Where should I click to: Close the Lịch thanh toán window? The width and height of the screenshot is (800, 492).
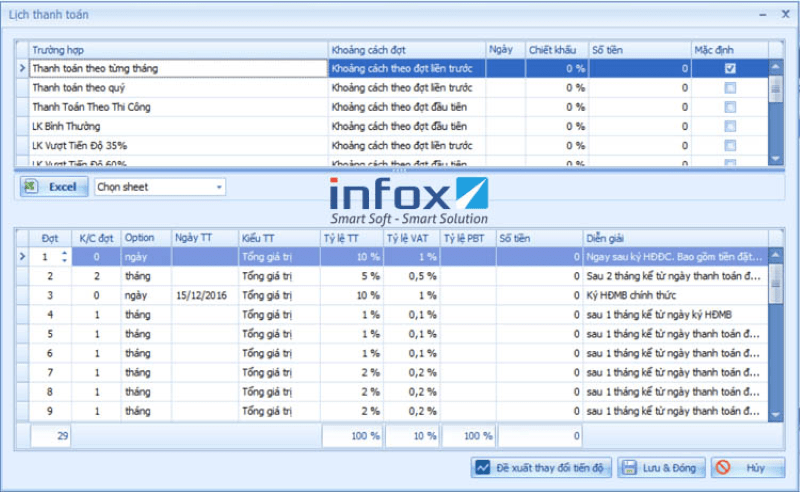786,14
